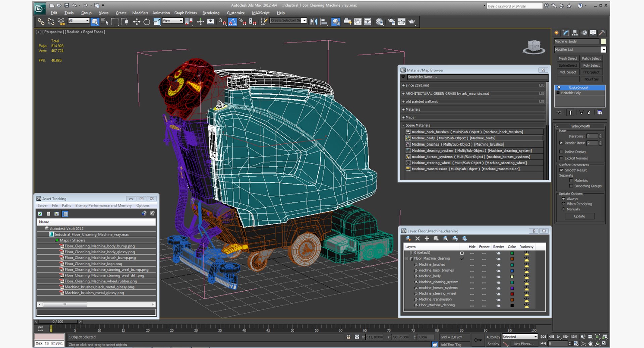Open the Rendering menu
The width and height of the screenshot is (644, 348).
click(x=211, y=13)
